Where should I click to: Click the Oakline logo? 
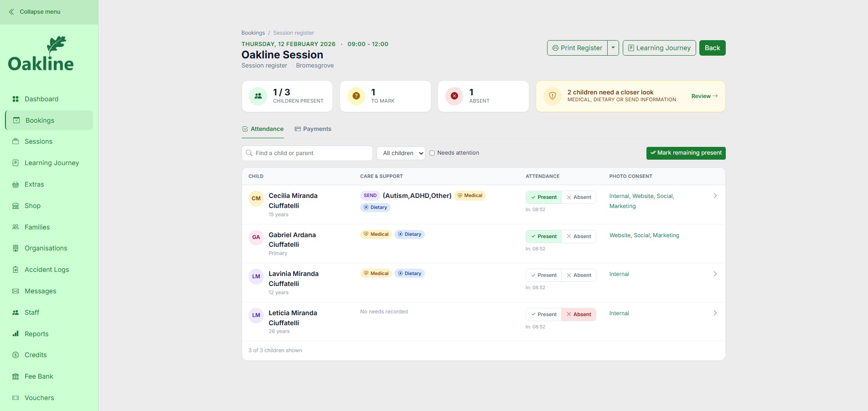pos(41,54)
